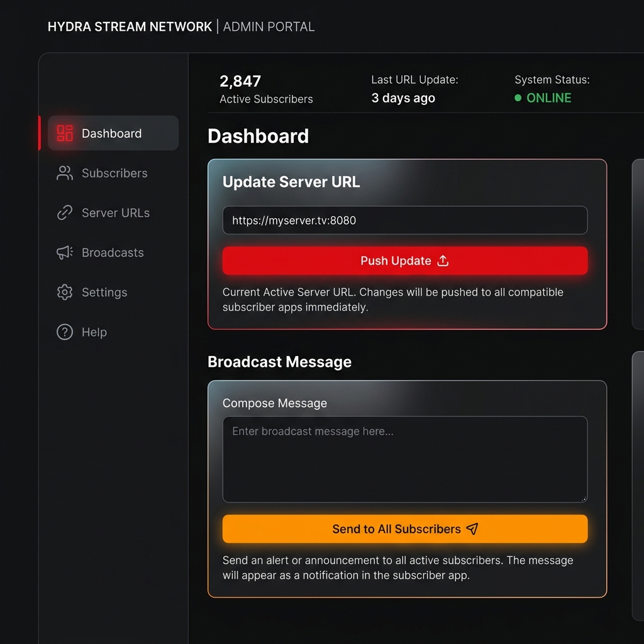Click the Last URL Update stat
The image size is (644, 644).
point(415,88)
